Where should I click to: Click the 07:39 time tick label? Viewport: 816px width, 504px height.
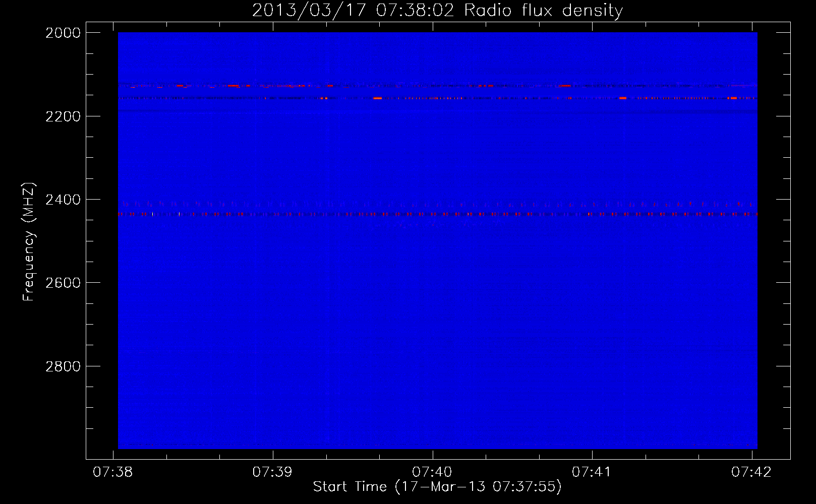click(272, 472)
